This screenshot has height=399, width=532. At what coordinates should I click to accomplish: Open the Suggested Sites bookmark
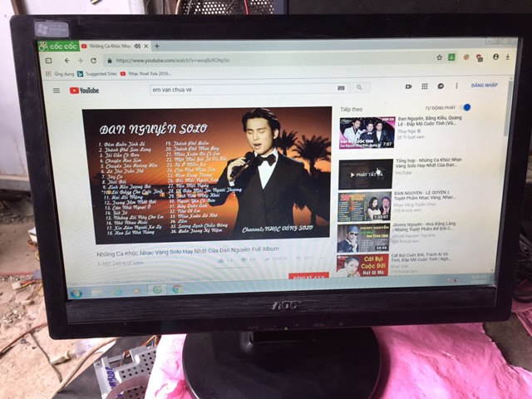(x=103, y=74)
